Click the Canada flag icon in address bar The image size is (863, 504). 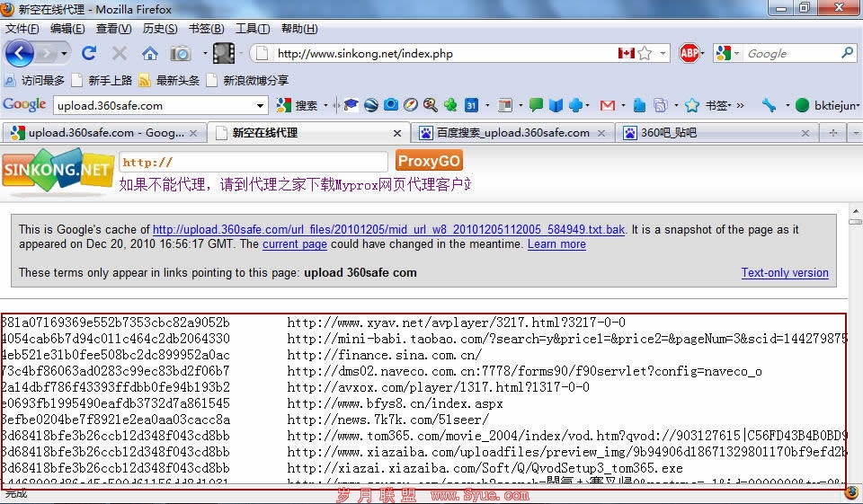point(626,53)
